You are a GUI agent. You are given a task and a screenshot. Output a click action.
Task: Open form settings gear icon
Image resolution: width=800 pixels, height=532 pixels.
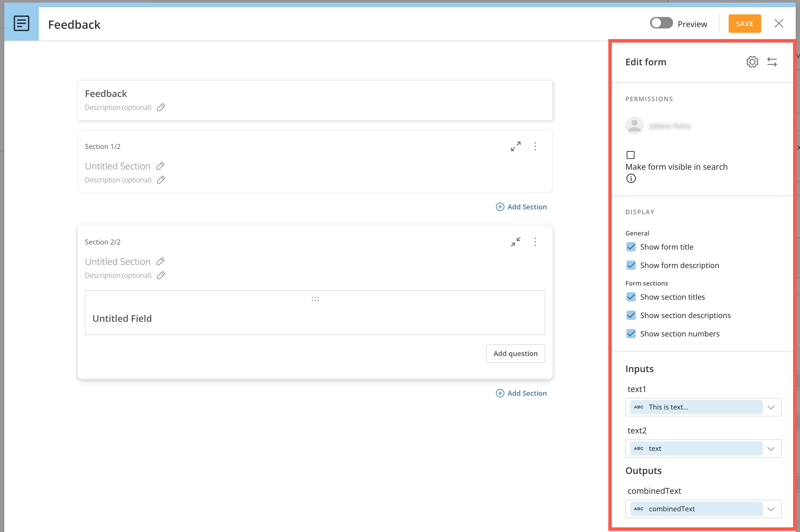tap(752, 62)
